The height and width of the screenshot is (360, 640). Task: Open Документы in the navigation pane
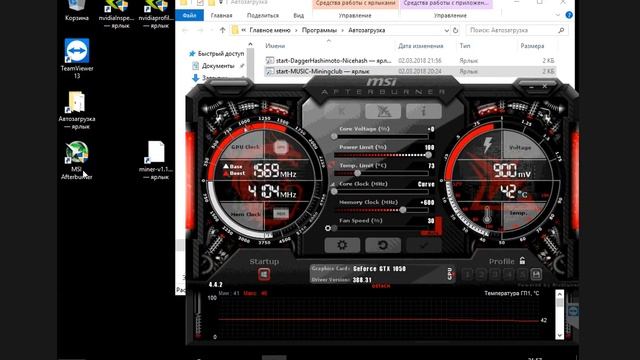click(x=218, y=66)
